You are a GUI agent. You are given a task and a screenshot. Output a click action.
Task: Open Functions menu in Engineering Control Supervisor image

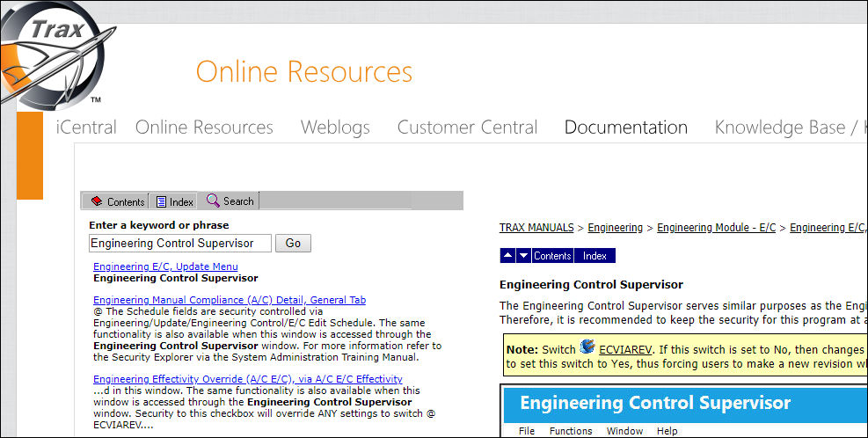pos(571,431)
